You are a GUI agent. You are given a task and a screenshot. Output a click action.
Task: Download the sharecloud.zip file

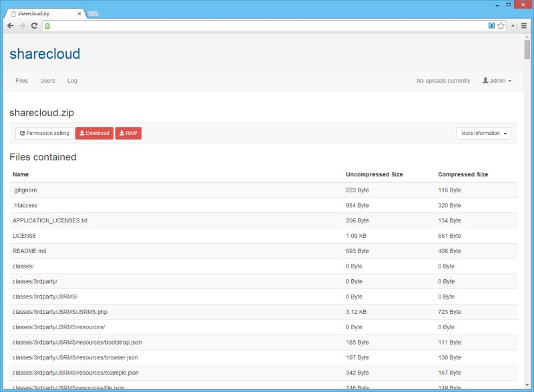[x=94, y=133]
